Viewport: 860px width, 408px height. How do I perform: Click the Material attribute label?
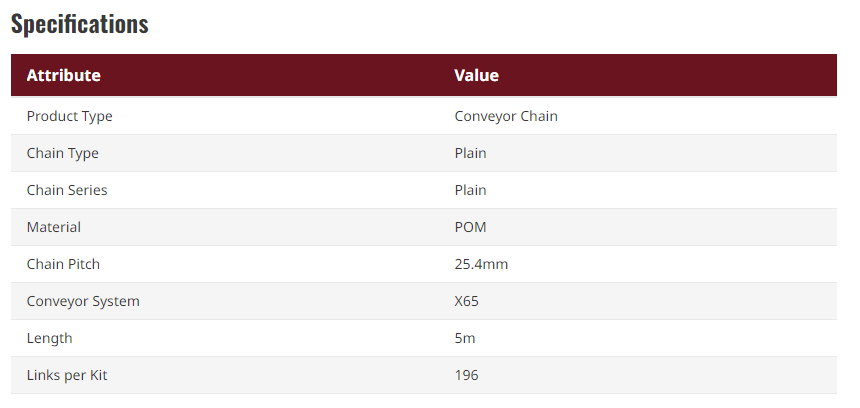tap(54, 227)
